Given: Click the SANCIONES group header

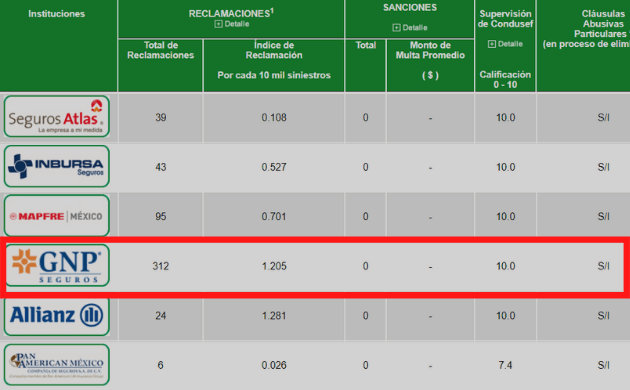Looking at the screenshot, I should pos(410,8).
